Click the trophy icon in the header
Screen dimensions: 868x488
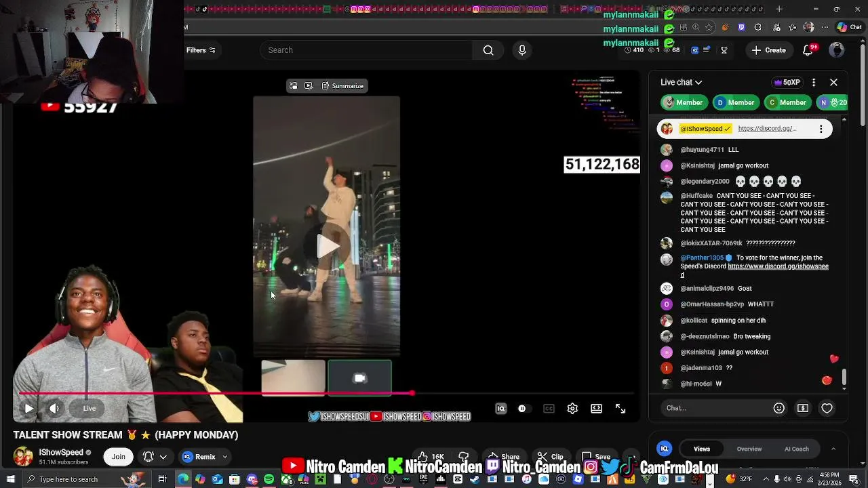tap(724, 50)
